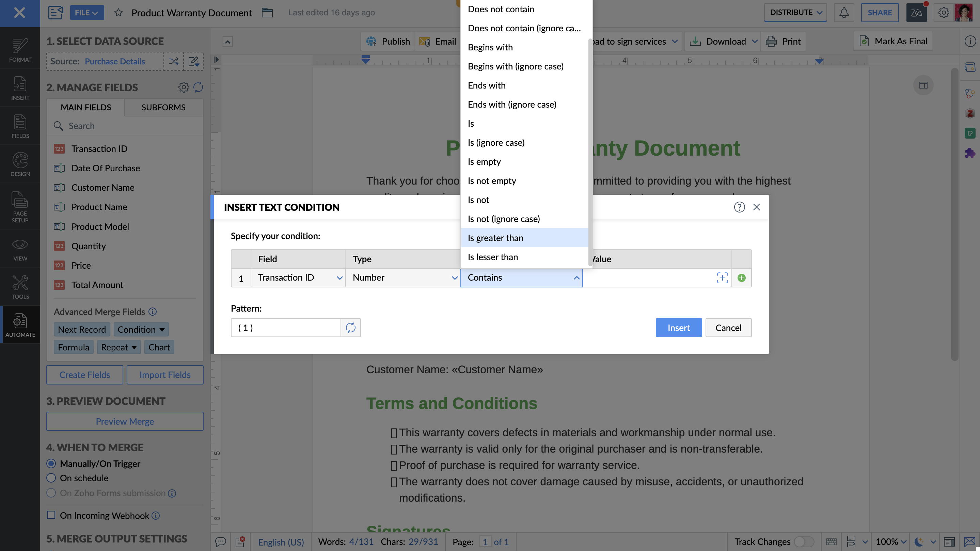Enable On Incoming Webhook checkbox

[51, 515]
